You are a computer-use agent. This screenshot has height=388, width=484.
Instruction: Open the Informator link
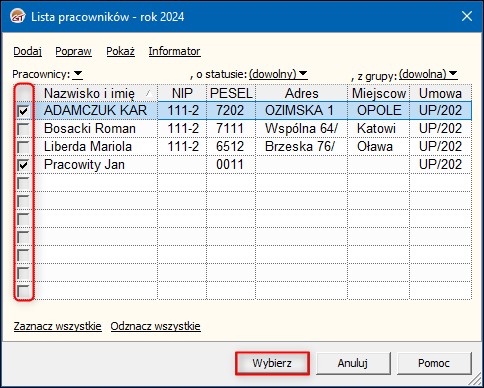(174, 51)
